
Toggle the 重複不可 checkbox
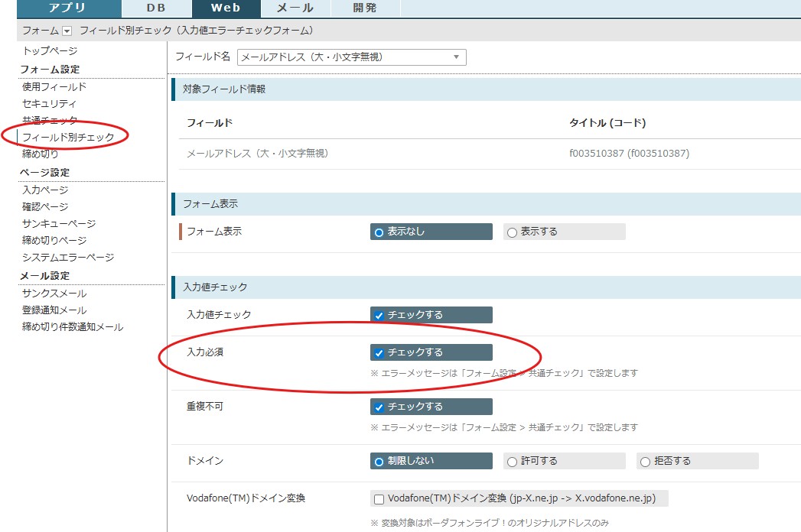tap(379, 407)
